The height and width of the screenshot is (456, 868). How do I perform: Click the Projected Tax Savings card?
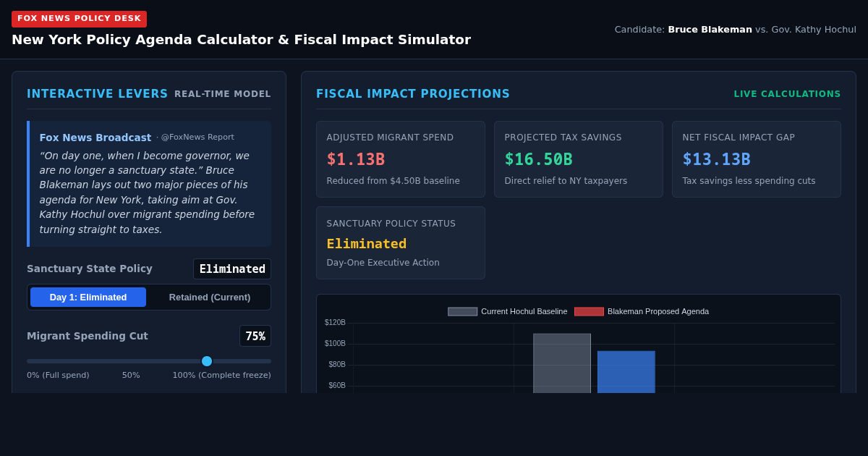coord(579,159)
